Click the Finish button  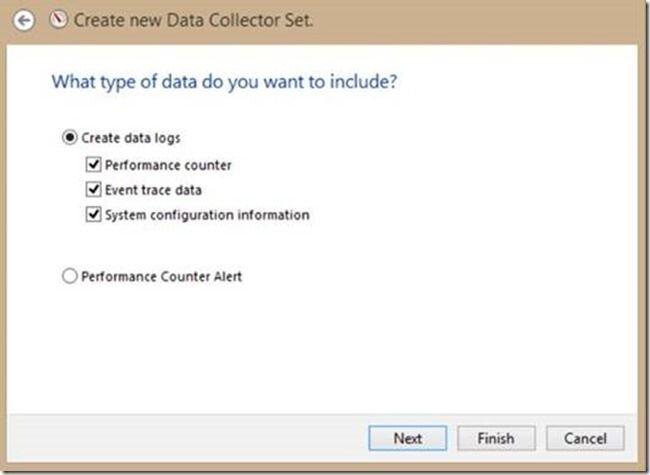pos(496,438)
